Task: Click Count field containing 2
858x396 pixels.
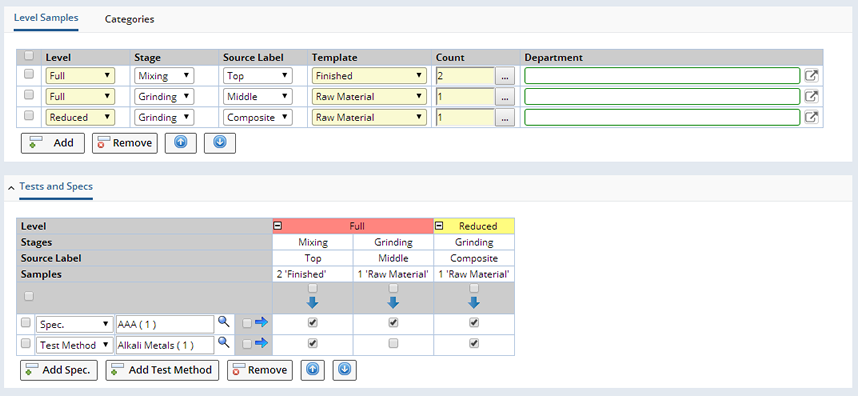Action: [x=465, y=76]
